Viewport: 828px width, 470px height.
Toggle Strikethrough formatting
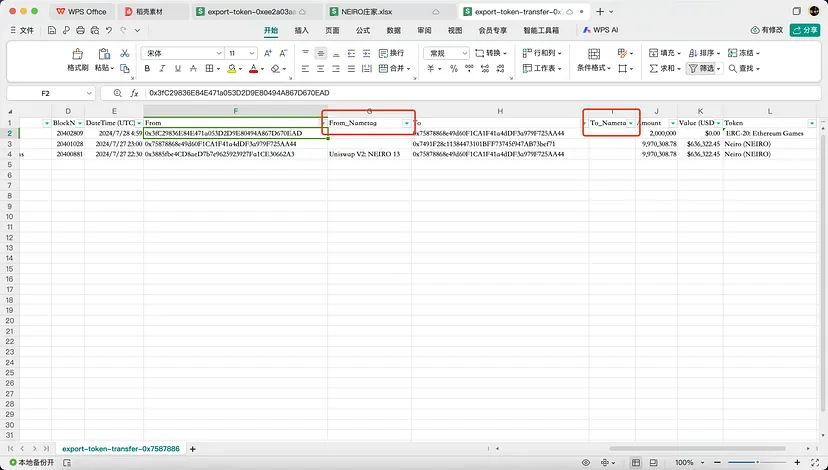pyautogui.click(x=193, y=69)
